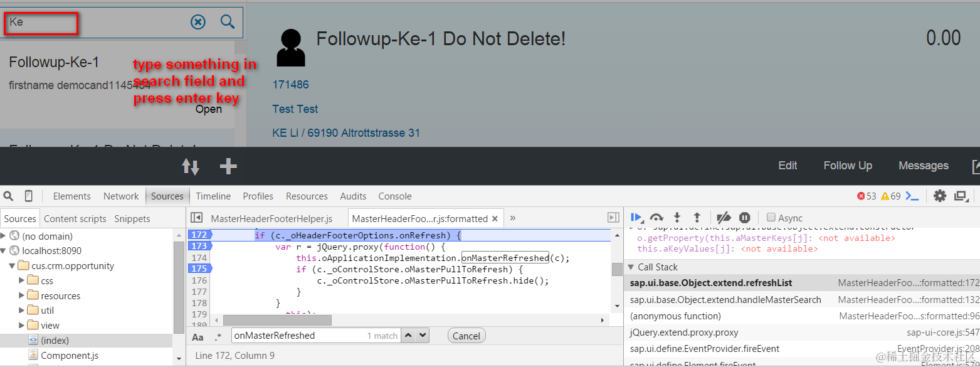The image size is (980, 367).
Task: Toggle pause on exceptions
Action: click(744, 218)
